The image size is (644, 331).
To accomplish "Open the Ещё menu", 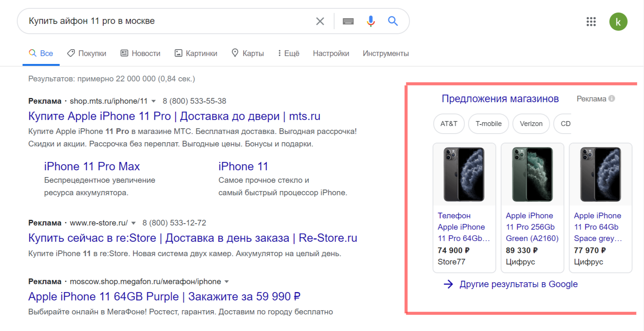I will tap(288, 53).
